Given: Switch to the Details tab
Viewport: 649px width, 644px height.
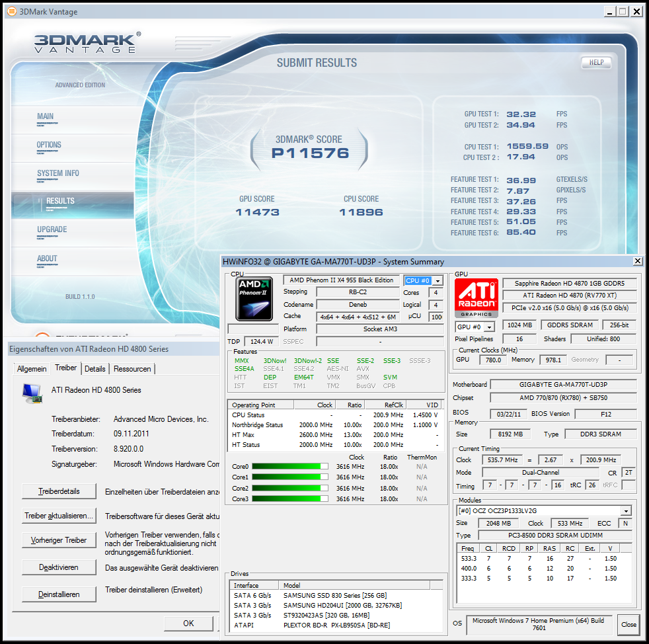Looking at the screenshot, I should (x=95, y=368).
